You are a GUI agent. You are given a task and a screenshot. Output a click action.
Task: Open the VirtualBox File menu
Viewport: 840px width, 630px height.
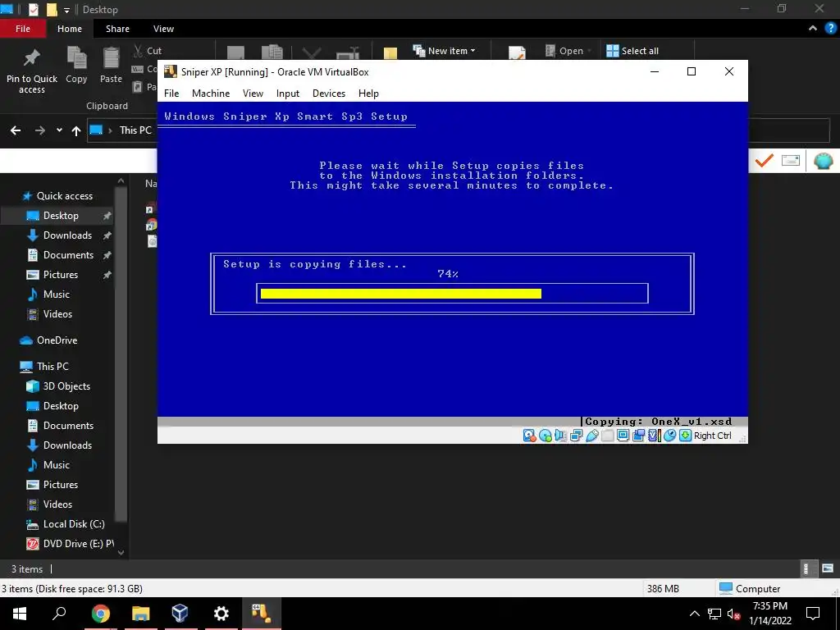(x=171, y=94)
